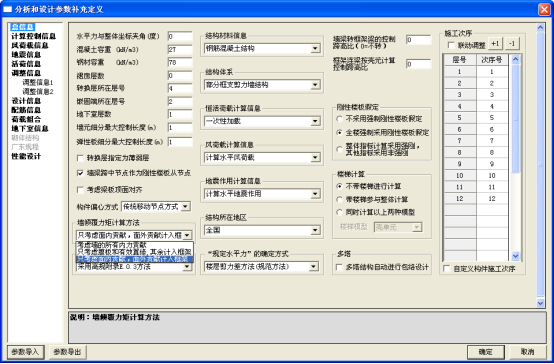Select 调整信息1 sub-item
Viewport: 554px width, 364px height.
click(38, 82)
